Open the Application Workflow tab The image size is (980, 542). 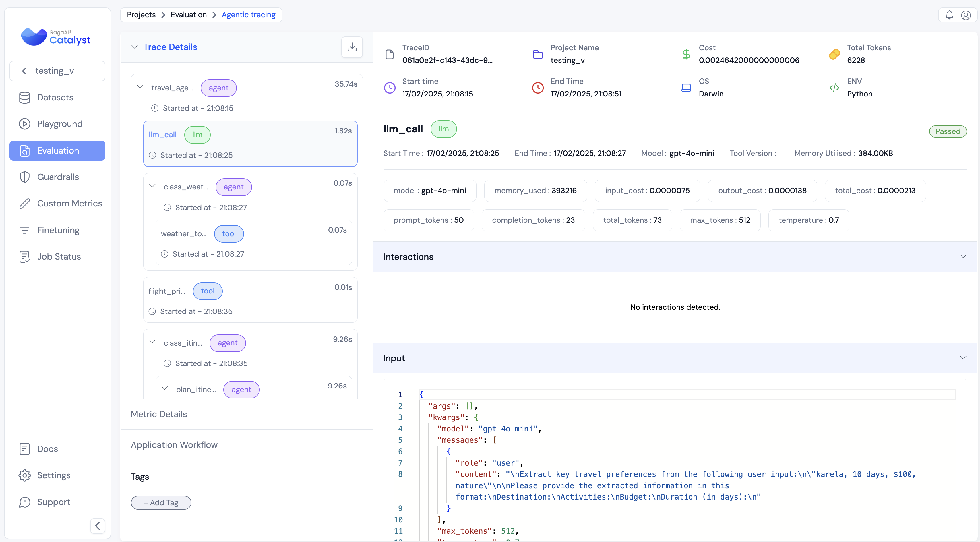174,445
